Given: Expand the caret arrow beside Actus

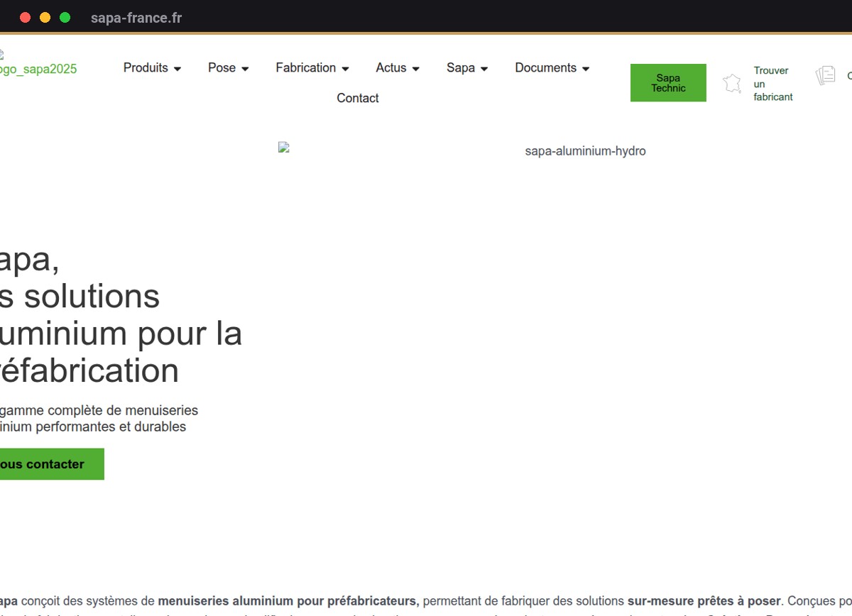Looking at the screenshot, I should point(415,69).
